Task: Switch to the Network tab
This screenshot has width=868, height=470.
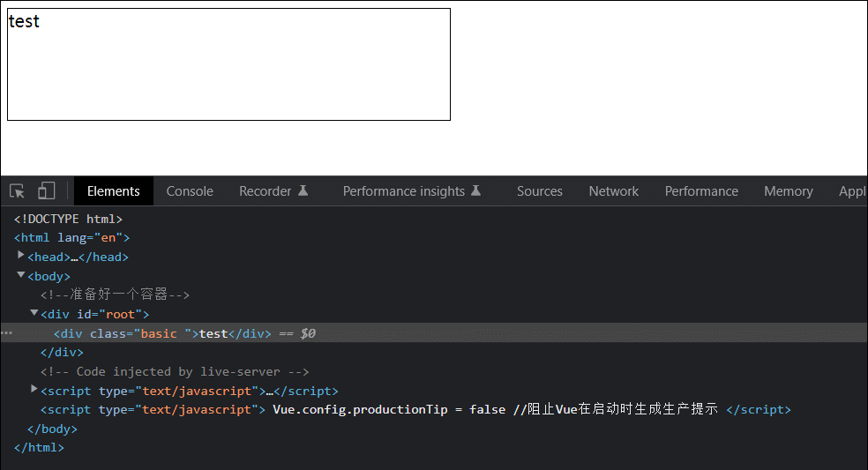Action: point(613,191)
